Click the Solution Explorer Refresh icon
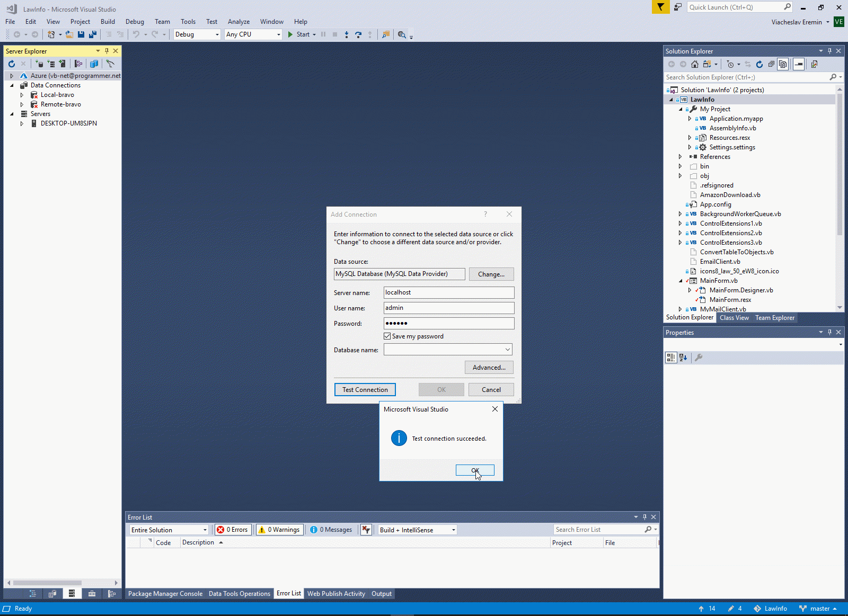This screenshot has width=848, height=616. pyautogui.click(x=759, y=64)
